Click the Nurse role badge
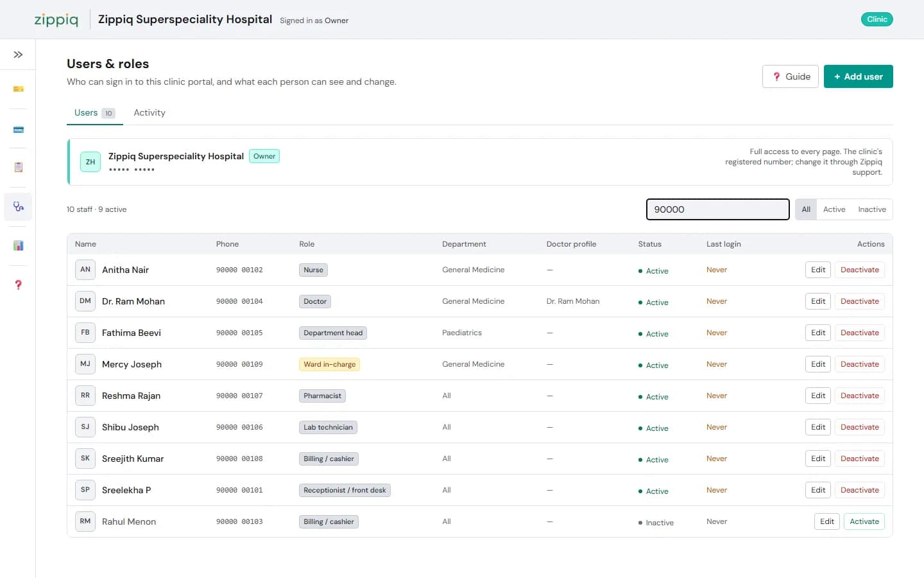This screenshot has width=924, height=578. (x=313, y=270)
